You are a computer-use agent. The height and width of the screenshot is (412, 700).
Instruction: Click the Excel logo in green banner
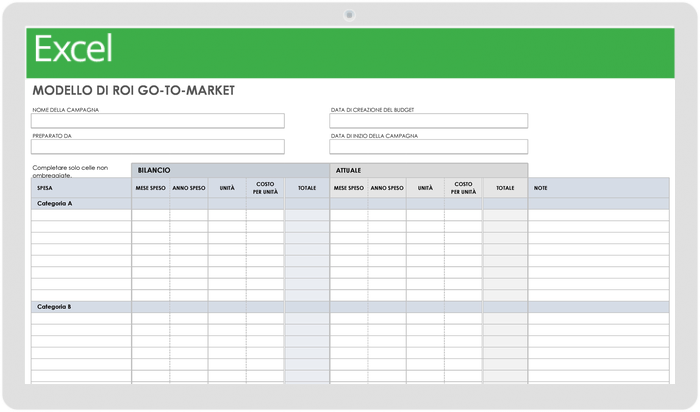point(74,49)
